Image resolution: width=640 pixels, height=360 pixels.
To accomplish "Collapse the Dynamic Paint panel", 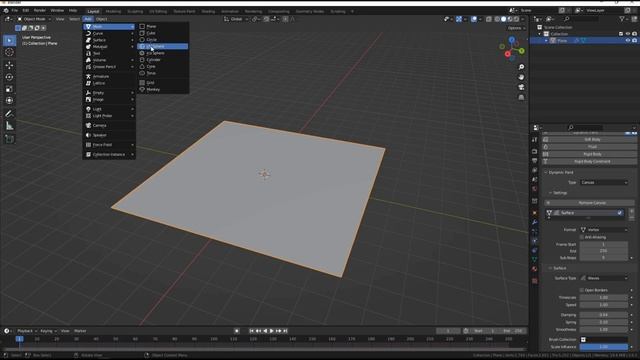I will pyautogui.click(x=546, y=173).
